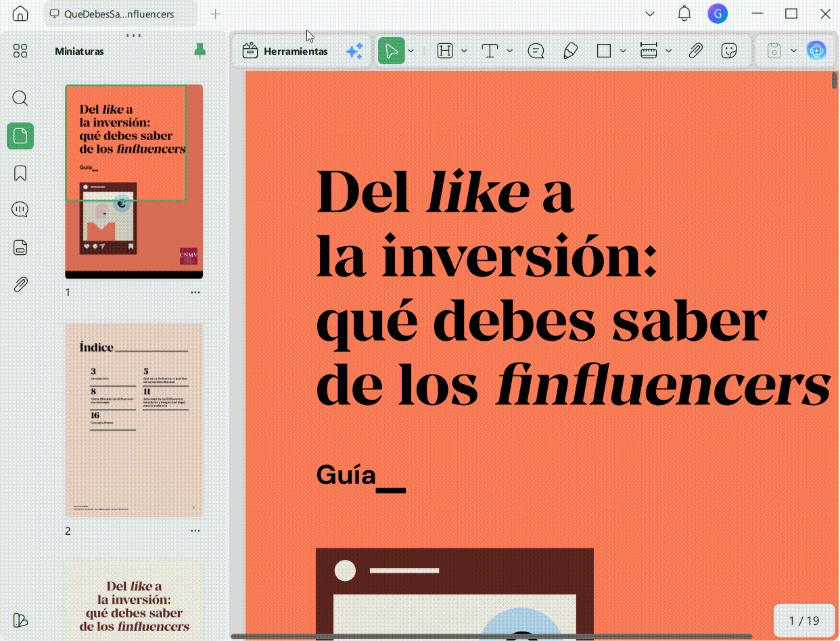Open the bookmarks panel icon
Screen dimensions: 840x641
pyautogui.click(x=20, y=173)
